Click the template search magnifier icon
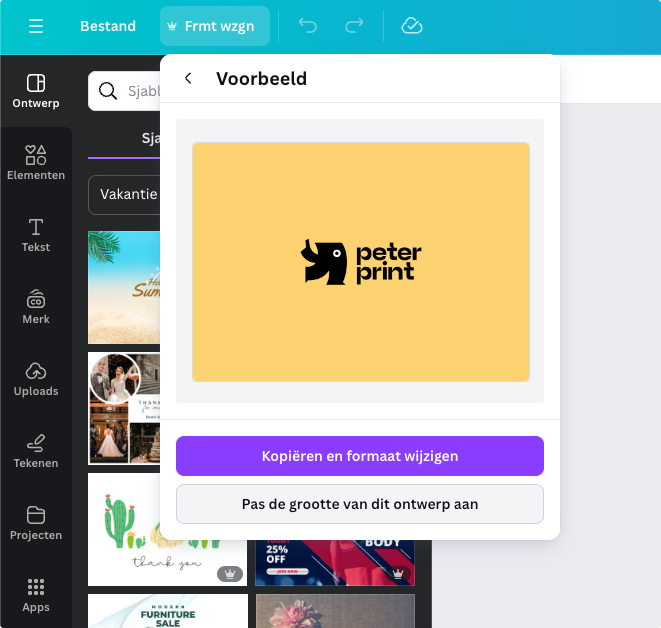The height and width of the screenshot is (628, 661). click(x=108, y=91)
